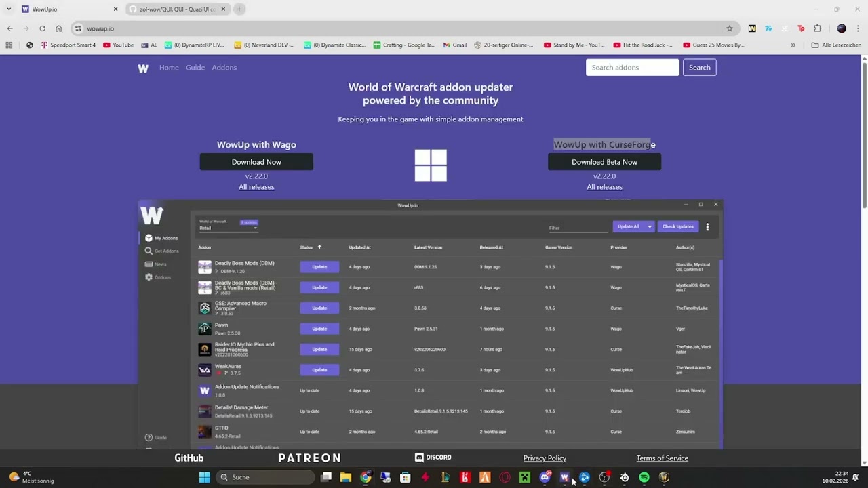Open All releases under WowUp with Wago
This screenshot has width=868, height=488.
coord(256,187)
